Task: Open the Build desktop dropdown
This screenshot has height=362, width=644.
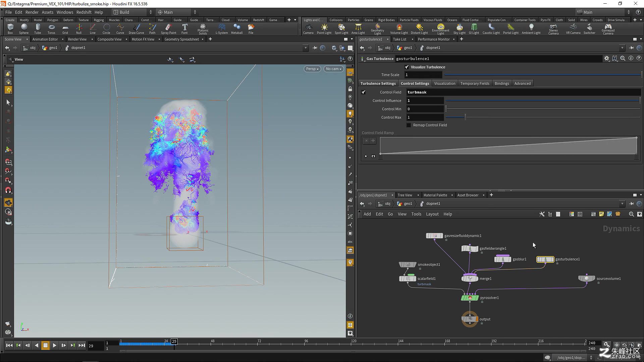Action: (x=132, y=12)
